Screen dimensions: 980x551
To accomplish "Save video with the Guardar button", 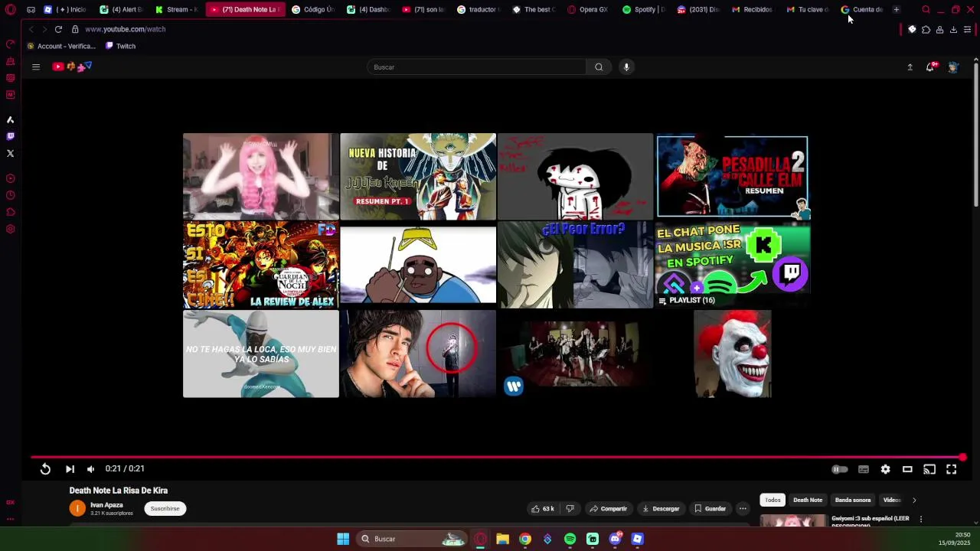I will [710, 509].
